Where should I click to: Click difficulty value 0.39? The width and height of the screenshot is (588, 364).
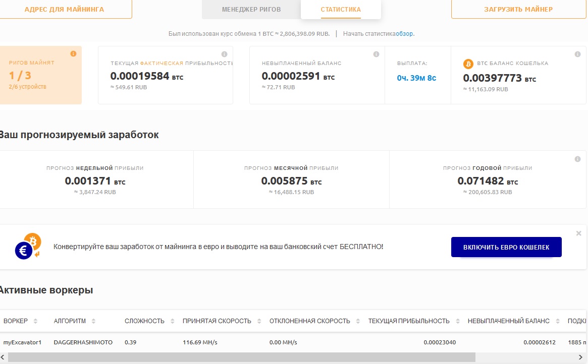pyautogui.click(x=131, y=342)
